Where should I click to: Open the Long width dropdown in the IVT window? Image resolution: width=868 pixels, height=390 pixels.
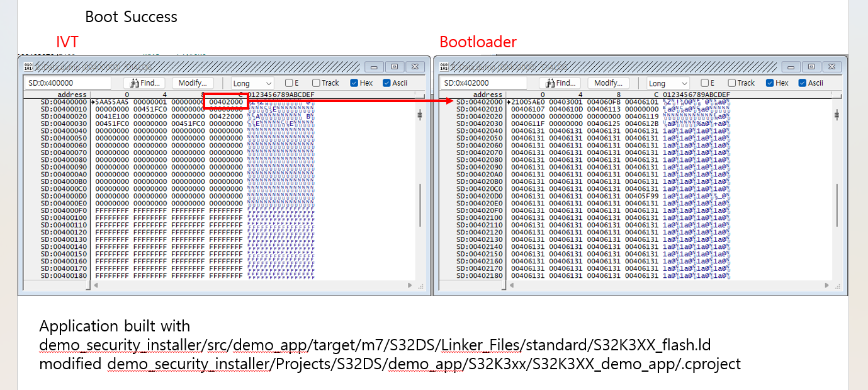[x=252, y=83]
